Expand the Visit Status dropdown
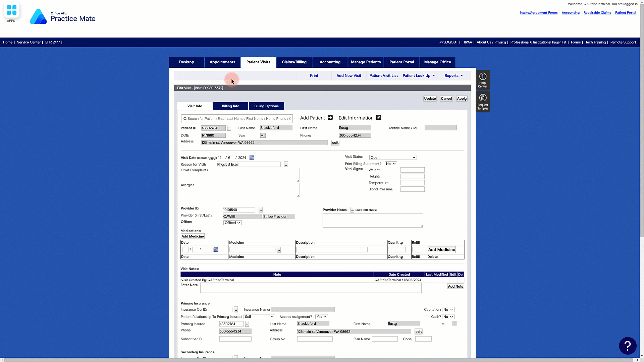This screenshot has width=644, height=362. [x=393, y=158]
